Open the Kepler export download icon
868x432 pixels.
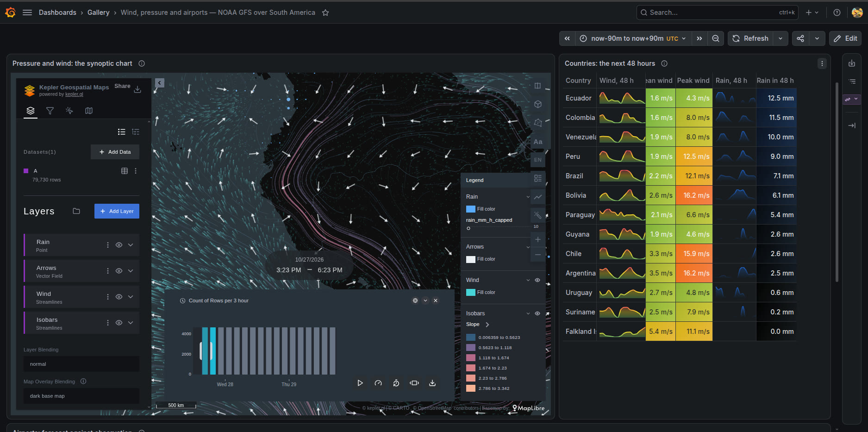click(137, 89)
